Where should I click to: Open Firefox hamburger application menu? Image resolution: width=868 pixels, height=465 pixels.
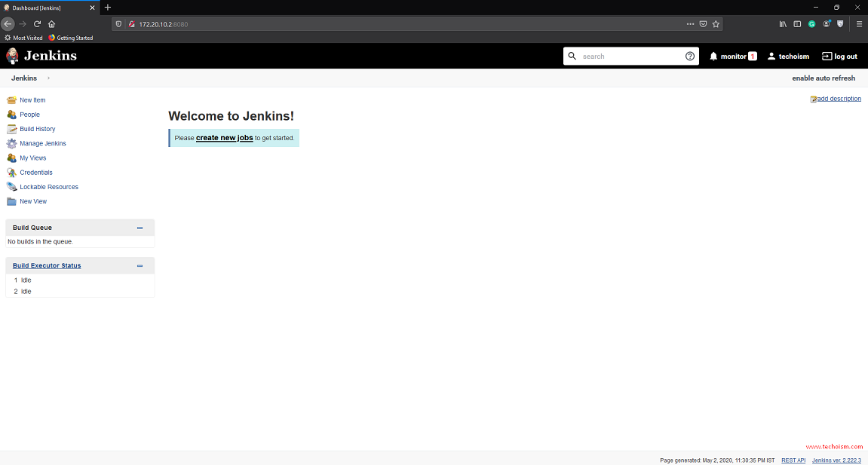coord(859,24)
